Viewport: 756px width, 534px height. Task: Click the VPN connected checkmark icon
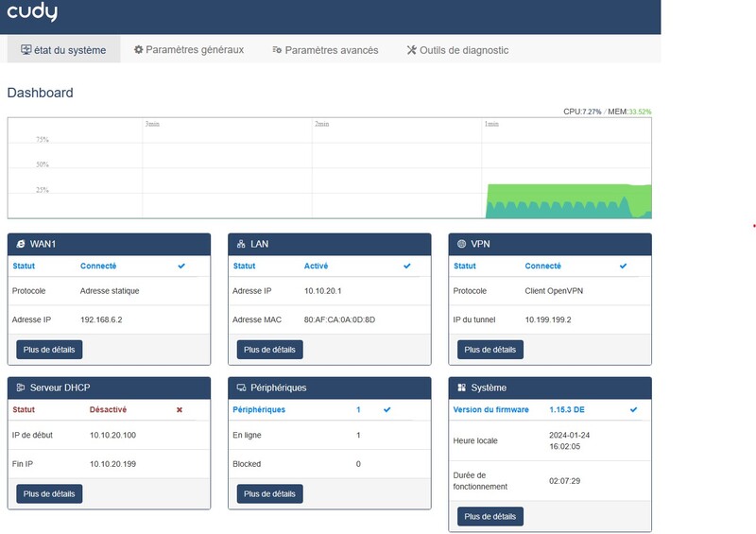click(623, 267)
